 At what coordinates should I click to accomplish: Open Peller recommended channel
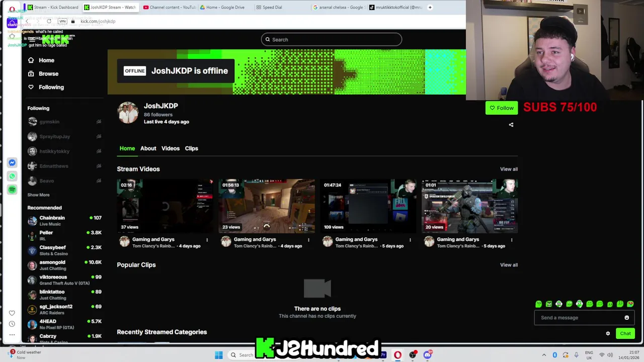click(64, 235)
